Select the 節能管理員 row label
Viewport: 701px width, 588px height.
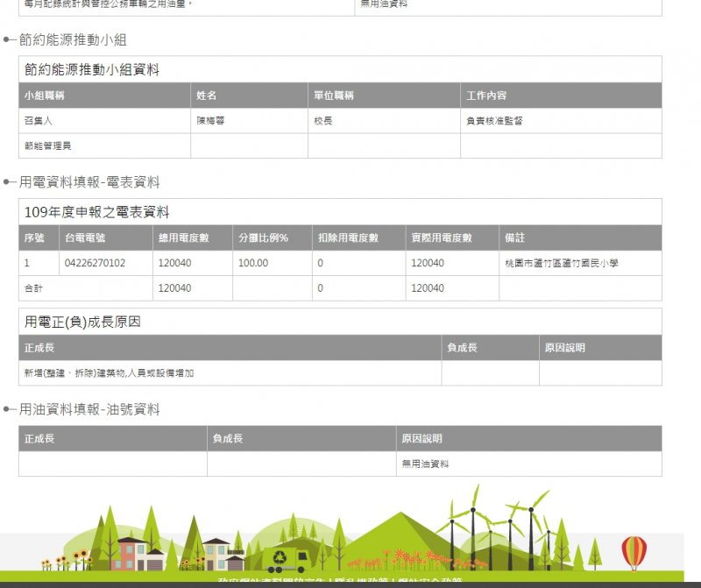(x=48, y=146)
